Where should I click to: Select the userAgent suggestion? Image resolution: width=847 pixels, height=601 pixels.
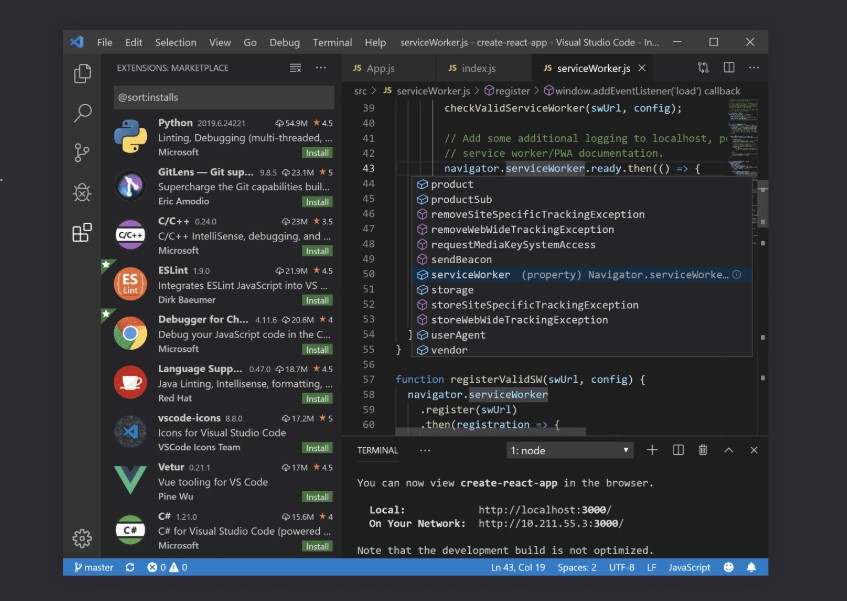coord(581,335)
